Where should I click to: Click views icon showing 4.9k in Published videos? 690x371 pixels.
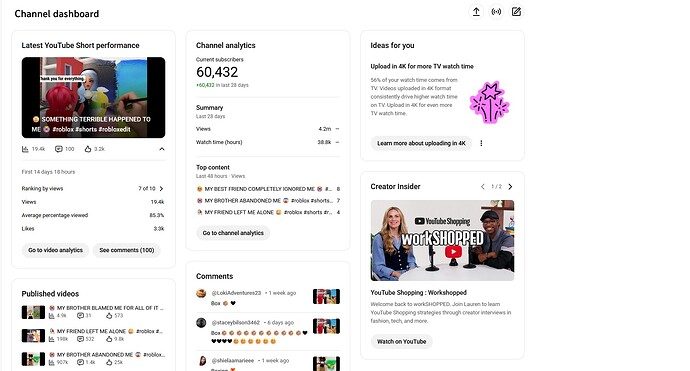pyautogui.click(x=52, y=316)
